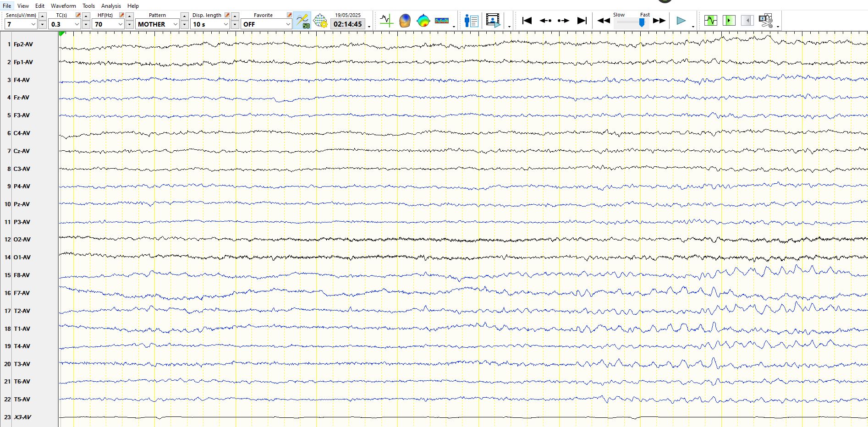Click the waveform cursor measurement icon

pos(386,21)
